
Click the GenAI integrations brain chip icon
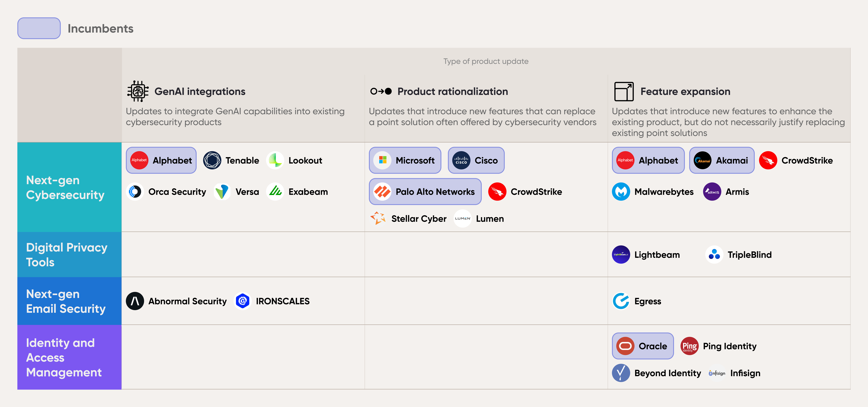pos(138,91)
